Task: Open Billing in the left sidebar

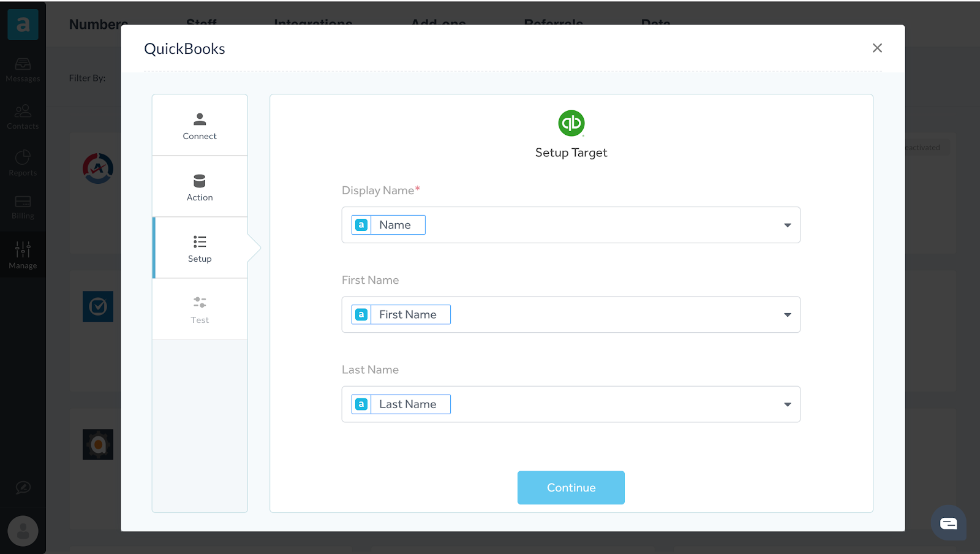Action: pos(23,207)
